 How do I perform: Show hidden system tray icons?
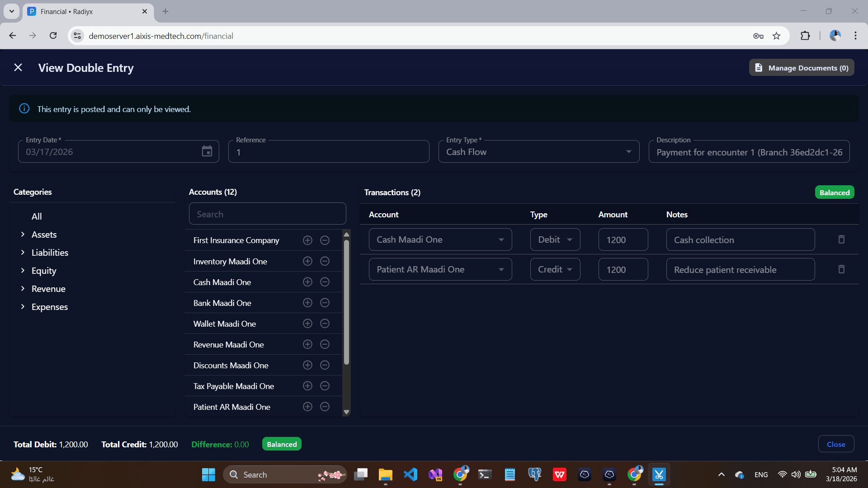722,474
